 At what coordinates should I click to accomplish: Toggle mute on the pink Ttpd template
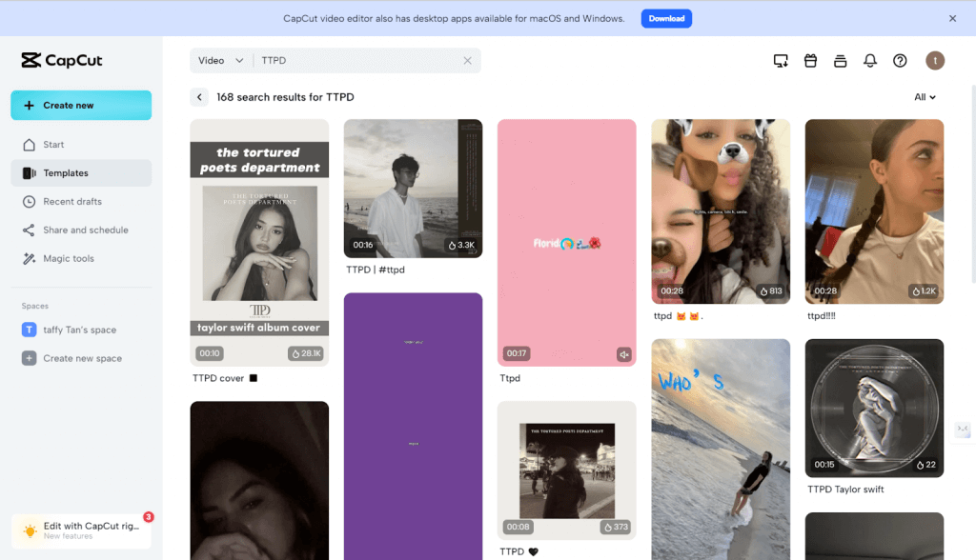623,354
